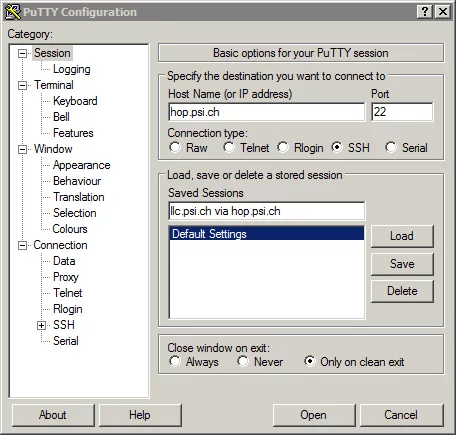Open the Rlogin category in the tree
This screenshot has width=456, height=435.
(x=68, y=309)
